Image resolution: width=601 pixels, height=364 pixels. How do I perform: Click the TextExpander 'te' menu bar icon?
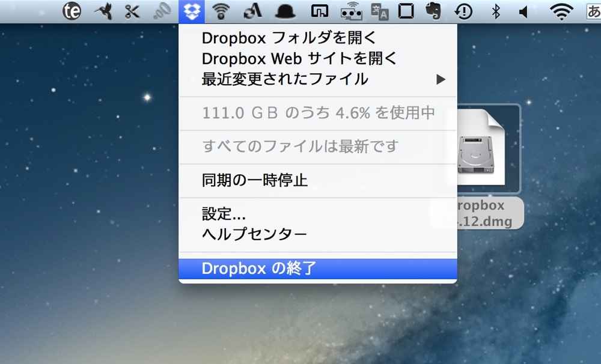click(x=72, y=11)
